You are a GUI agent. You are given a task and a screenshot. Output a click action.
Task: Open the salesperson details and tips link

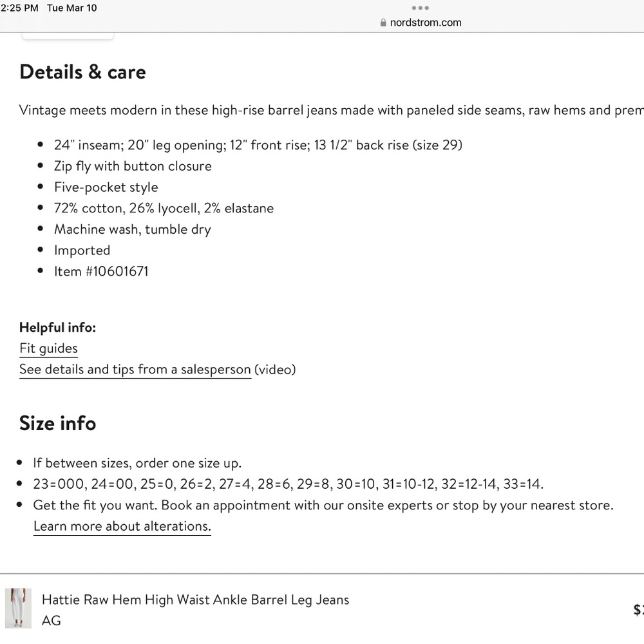[x=135, y=370]
